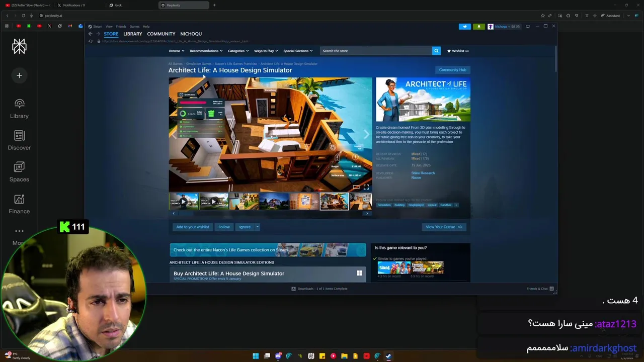This screenshot has height=362, width=644.
Task: Expand the Recommendations dropdown
Action: coord(206,51)
